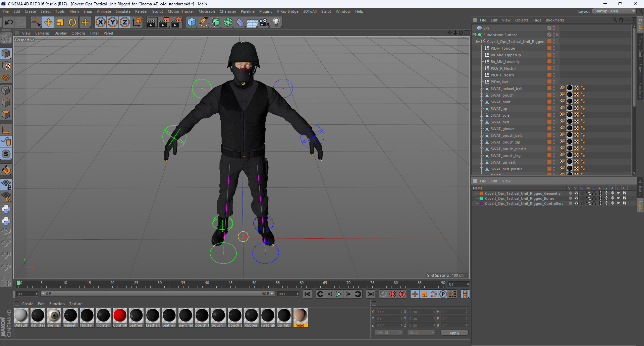This screenshot has height=346, width=644.
Task: Toggle the Snap S icon
Action: 6,154
